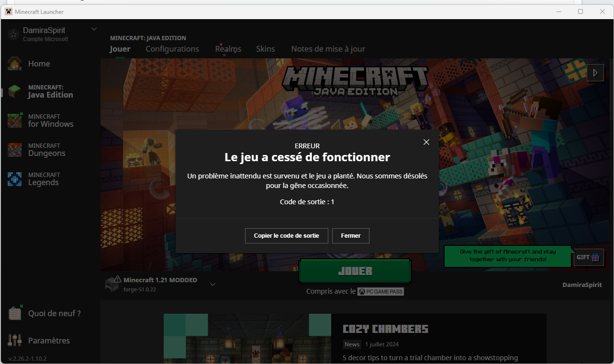This screenshot has height=364, width=614.
Task: Switch to the Skins tab
Action: [266, 49]
